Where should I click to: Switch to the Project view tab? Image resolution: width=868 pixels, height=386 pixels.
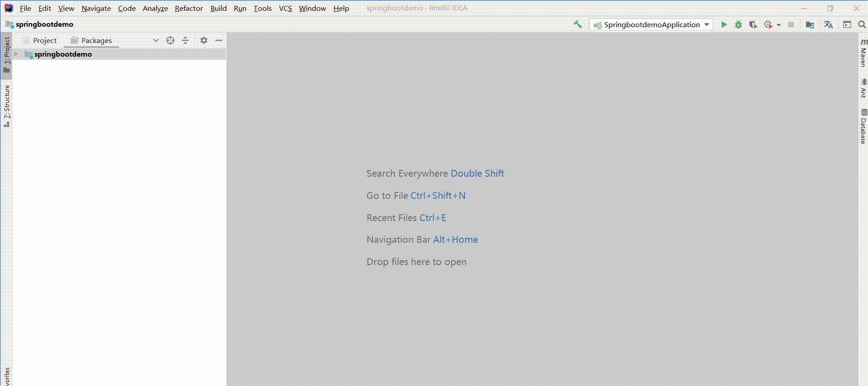tap(39, 40)
